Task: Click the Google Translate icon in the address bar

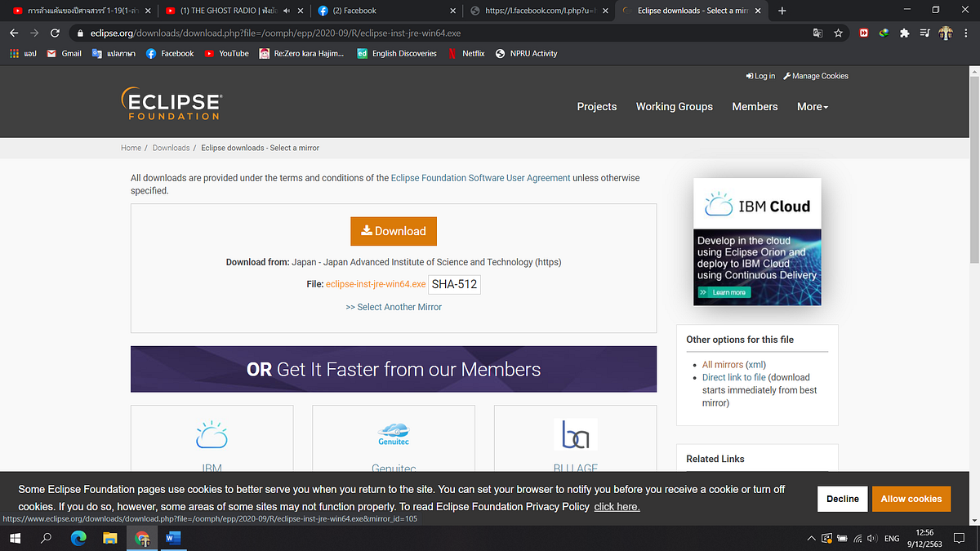Action: tap(817, 33)
